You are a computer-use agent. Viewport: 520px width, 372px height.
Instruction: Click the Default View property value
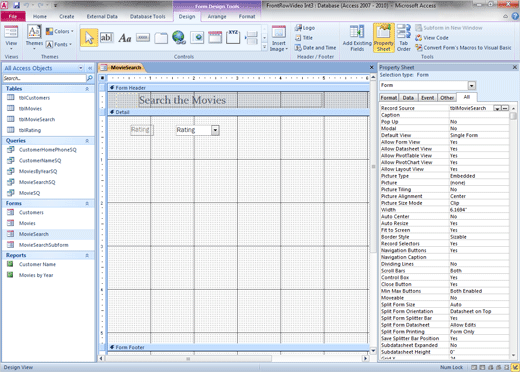tap(479, 135)
